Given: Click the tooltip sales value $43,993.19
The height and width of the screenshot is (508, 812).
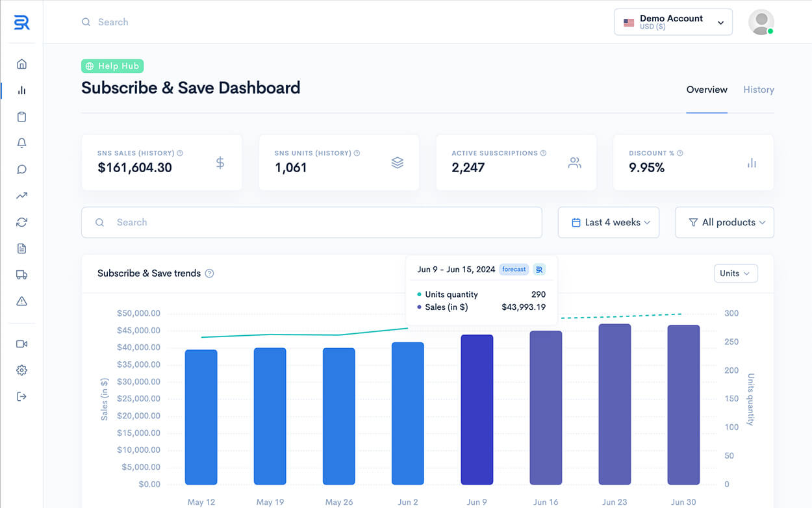Looking at the screenshot, I should pos(524,307).
